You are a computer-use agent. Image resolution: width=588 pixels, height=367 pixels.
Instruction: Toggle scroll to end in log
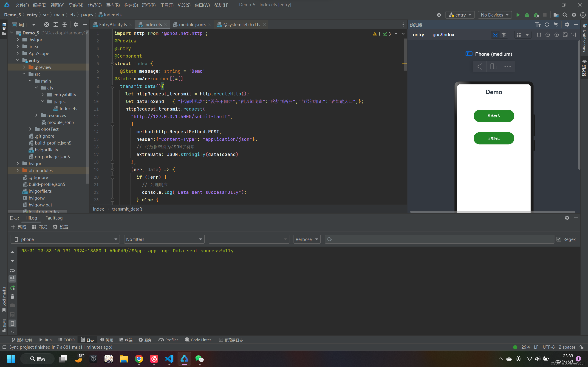point(12,278)
